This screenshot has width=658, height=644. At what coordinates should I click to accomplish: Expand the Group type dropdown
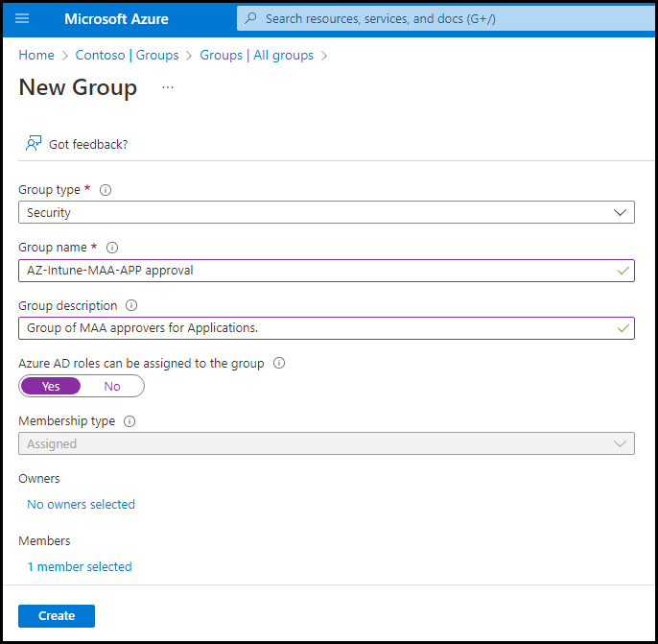click(x=326, y=212)
